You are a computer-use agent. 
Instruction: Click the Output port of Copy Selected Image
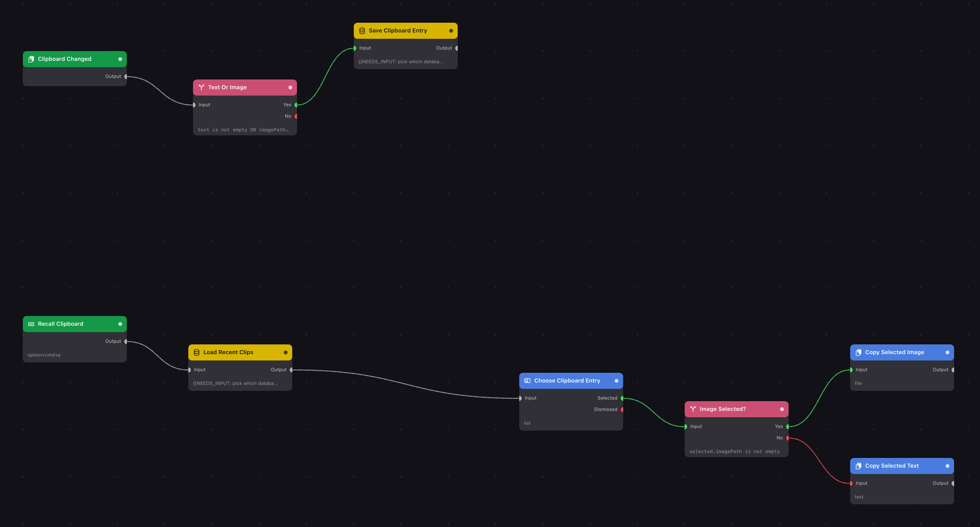pos(953,370)
